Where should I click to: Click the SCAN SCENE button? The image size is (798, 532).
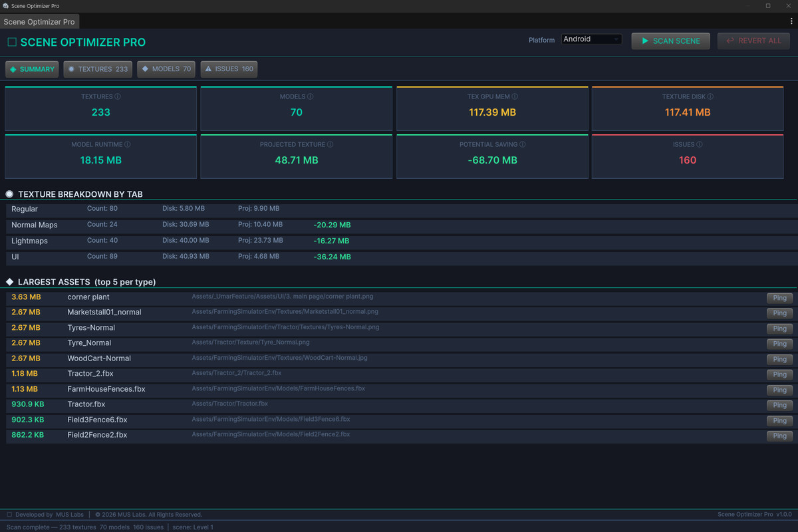[671, 41]
